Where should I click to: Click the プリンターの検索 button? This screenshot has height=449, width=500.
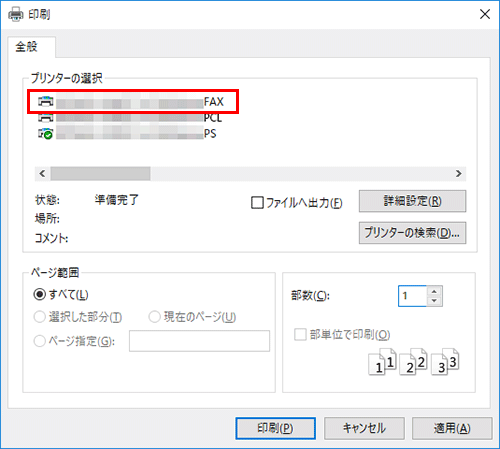point(412,233)
